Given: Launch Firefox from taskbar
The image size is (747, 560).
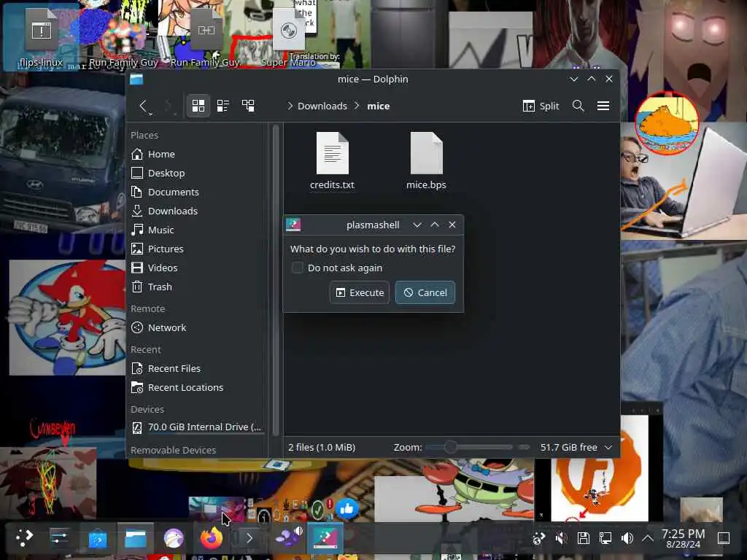Looking at the screenshot, I should coord(211,539).
